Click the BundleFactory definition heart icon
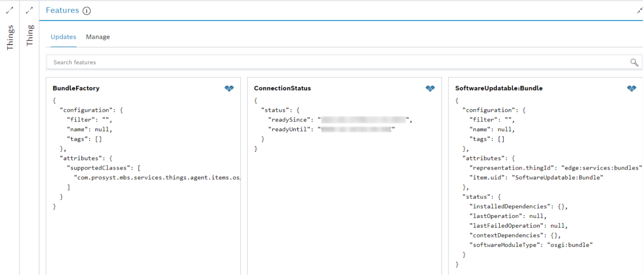 (229, 88)
